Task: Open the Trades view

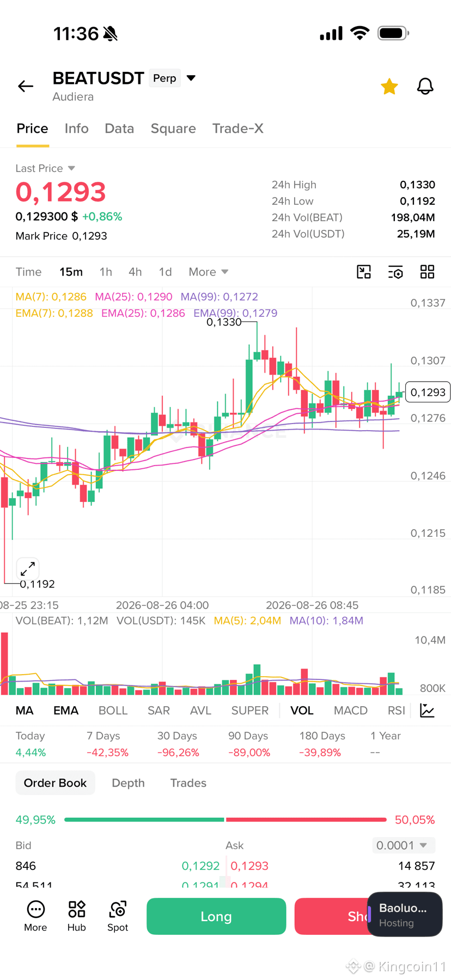Action: tap(188, 783)
